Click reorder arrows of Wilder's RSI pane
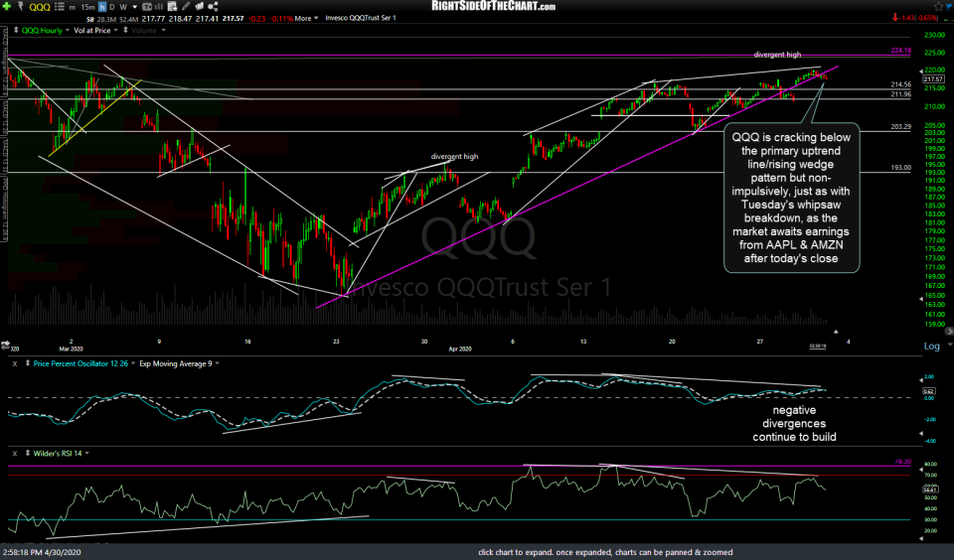This screenshot has height=560, width=954. [x=28, y=454]
